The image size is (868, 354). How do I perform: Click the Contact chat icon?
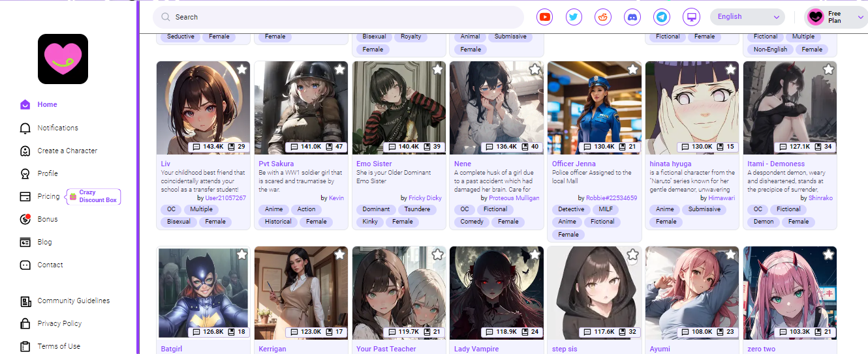click(25, 265)
